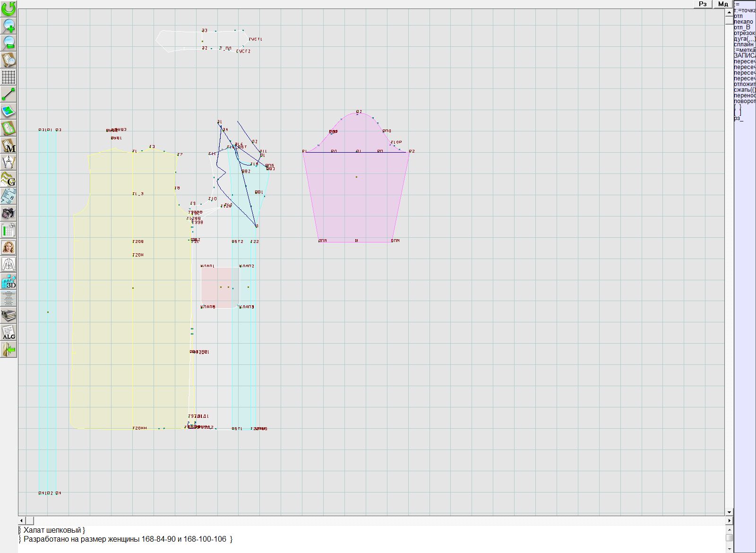Click the text line 'Халат шелковый'
Viewport: 756px width, 553px height.
54,530
